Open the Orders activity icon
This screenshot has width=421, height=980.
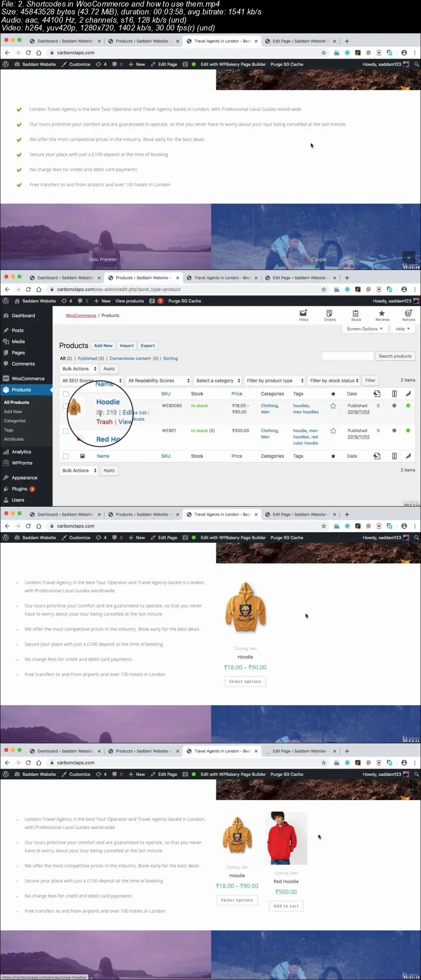(x=330, y=315)
